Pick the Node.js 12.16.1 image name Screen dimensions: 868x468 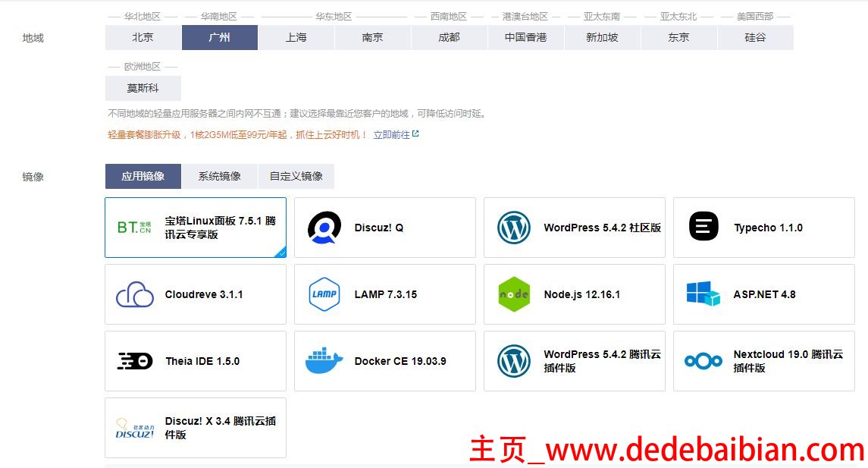(581, 294)
